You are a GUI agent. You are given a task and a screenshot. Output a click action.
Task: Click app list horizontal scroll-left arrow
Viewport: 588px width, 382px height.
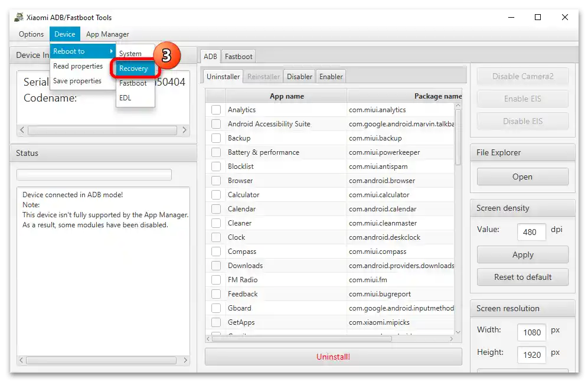(208, 339)
